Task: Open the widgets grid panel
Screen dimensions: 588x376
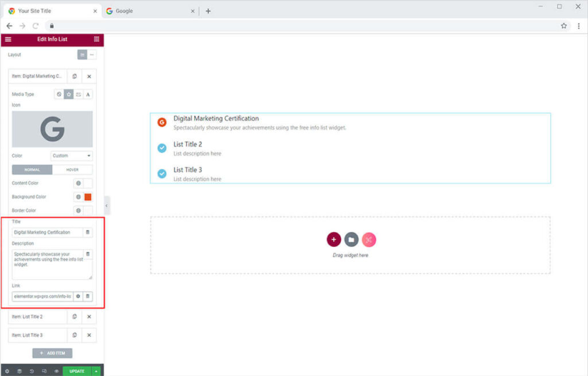Action: [96, 39]
